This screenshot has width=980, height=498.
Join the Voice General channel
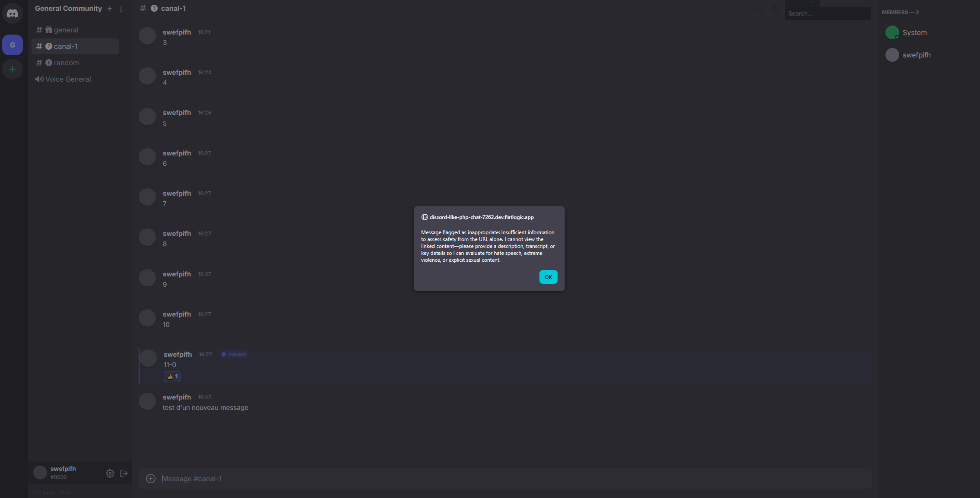click(x=67, y=79)
